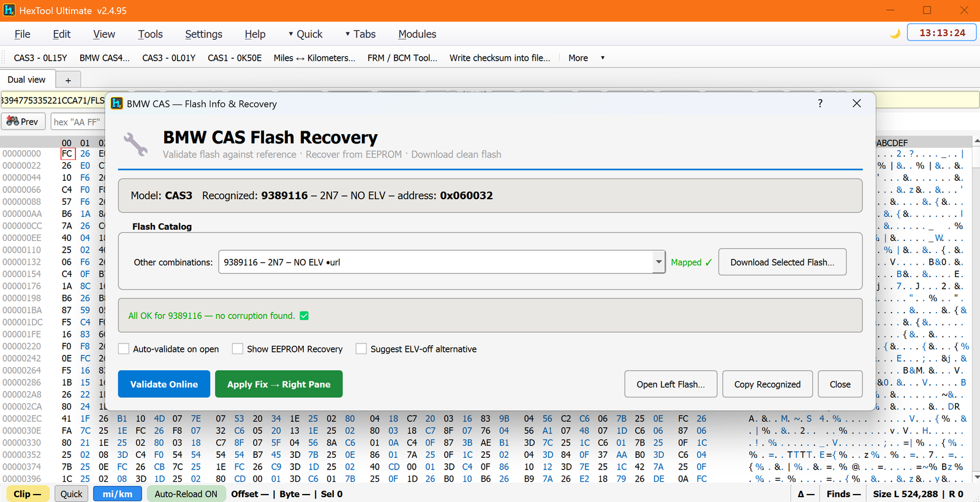Click offset row 000002EC

22,419
